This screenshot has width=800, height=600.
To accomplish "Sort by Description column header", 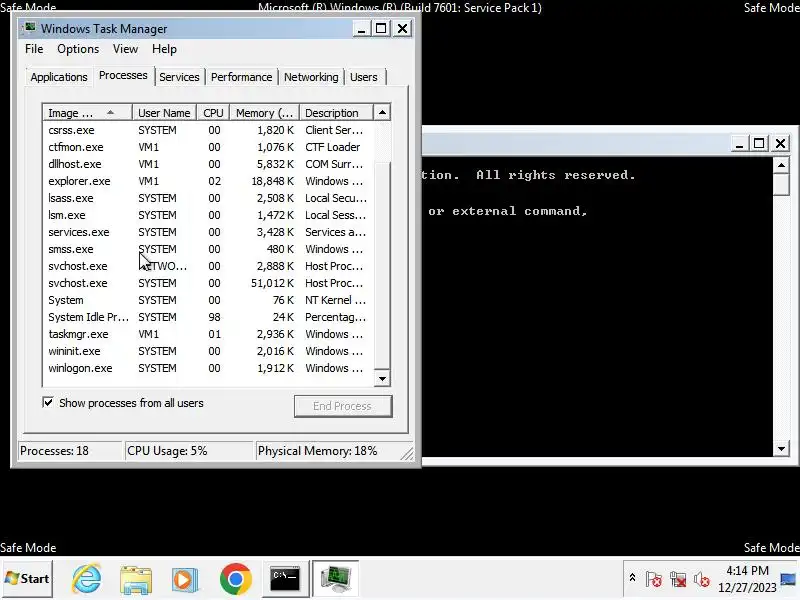I will 336,113.
